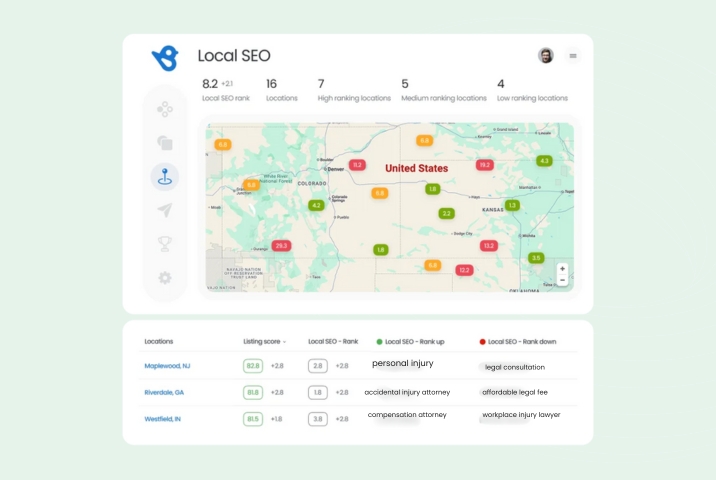Click the United States map label
The image size is (716, 480).
click(416, 168)
